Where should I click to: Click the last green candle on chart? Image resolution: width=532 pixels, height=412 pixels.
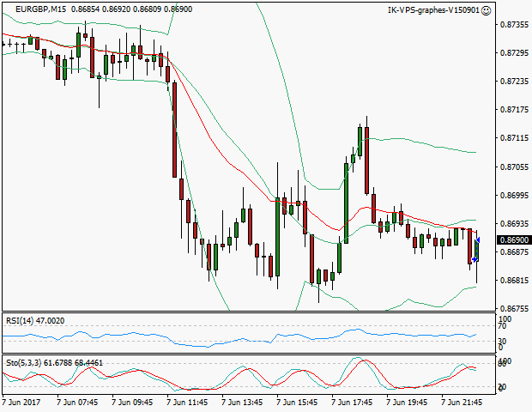point(477,249)
